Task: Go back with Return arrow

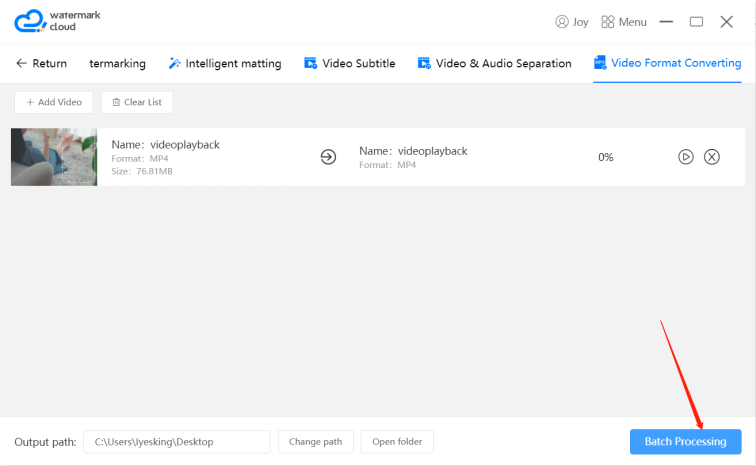Action: (41, 63)
